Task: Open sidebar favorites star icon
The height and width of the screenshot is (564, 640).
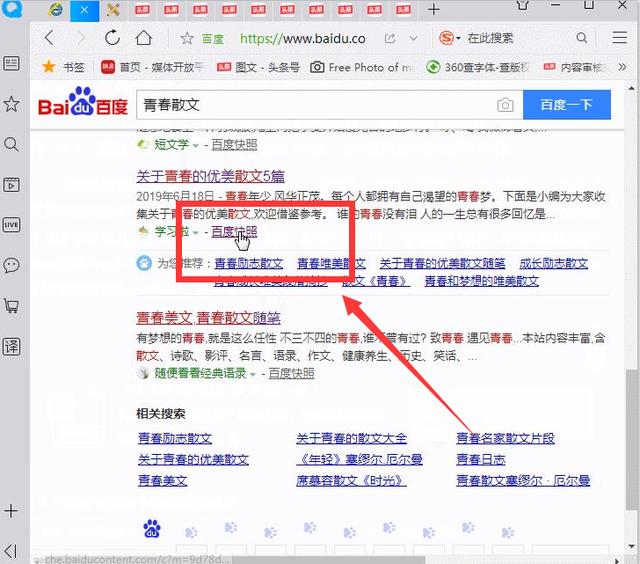Action: (x=11, y=104)
